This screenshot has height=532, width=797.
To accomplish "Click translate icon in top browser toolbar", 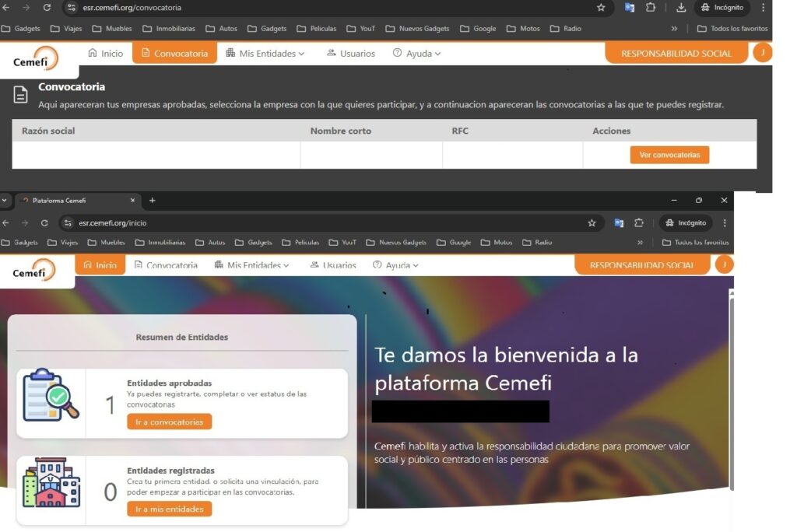I will [x=629, y=8].
